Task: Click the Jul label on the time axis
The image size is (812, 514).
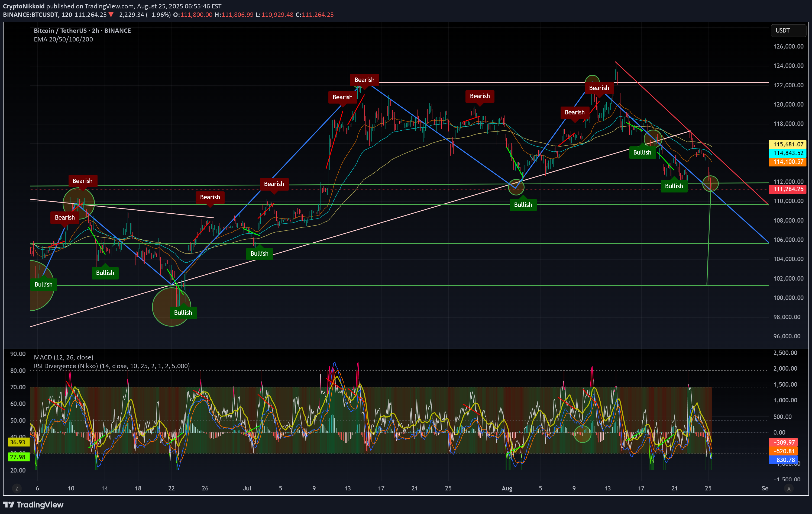Action: point(247,488)
